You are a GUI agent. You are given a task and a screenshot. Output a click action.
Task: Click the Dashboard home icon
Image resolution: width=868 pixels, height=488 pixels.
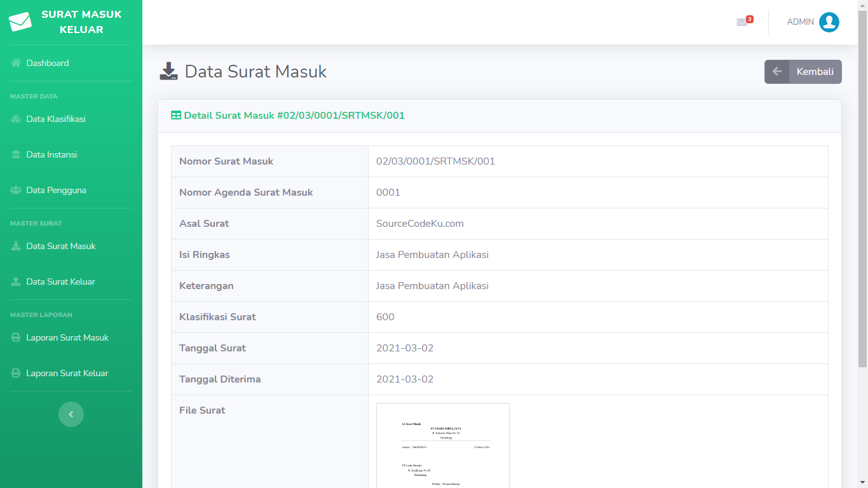tap(16, 63)
